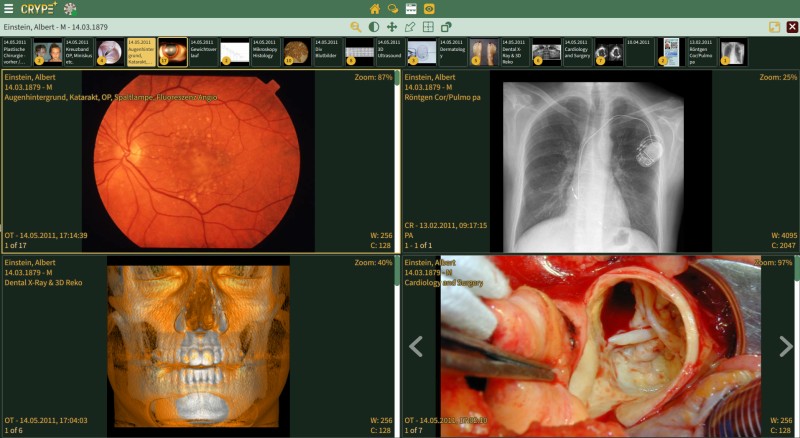This screenshot has width=800, height=438.
Task: Toggle the eye viewer icon
Action: [x=429, y=8]
